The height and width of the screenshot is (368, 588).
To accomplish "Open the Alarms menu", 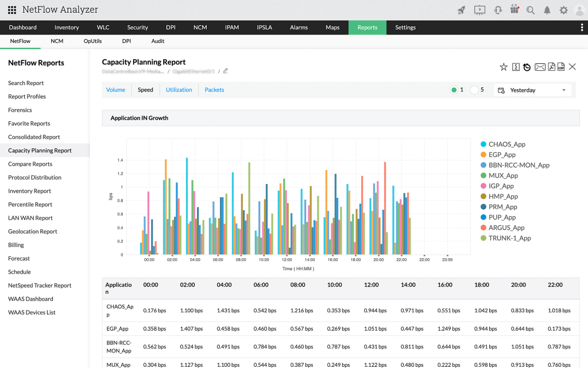I will click(x=299, y=27).
